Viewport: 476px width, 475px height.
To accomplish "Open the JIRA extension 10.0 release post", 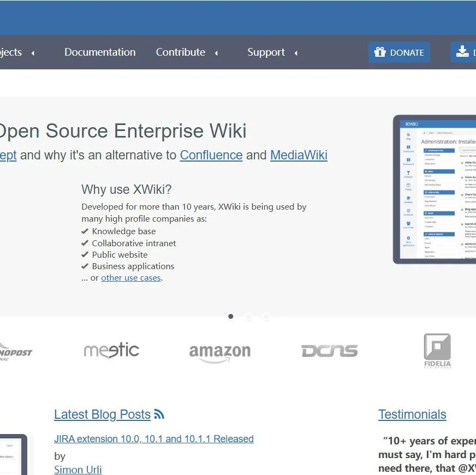I will 154,439.
